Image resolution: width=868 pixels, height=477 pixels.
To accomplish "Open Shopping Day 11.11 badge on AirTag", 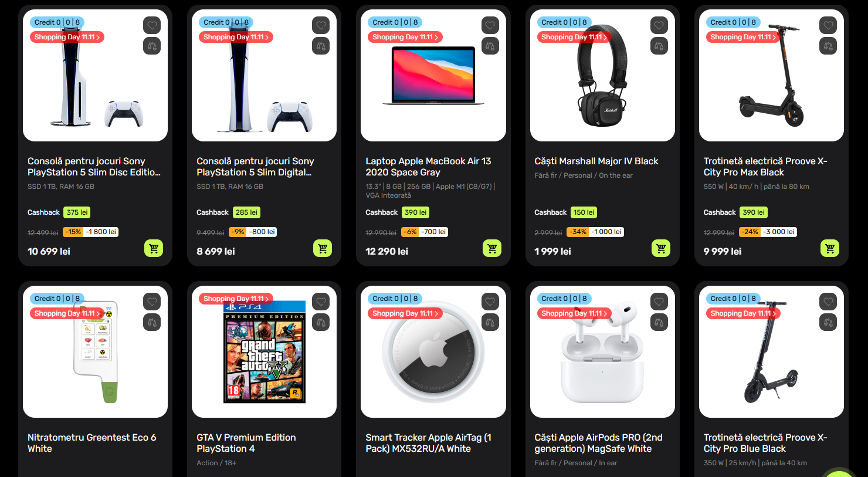I will (x=405, y=313).
